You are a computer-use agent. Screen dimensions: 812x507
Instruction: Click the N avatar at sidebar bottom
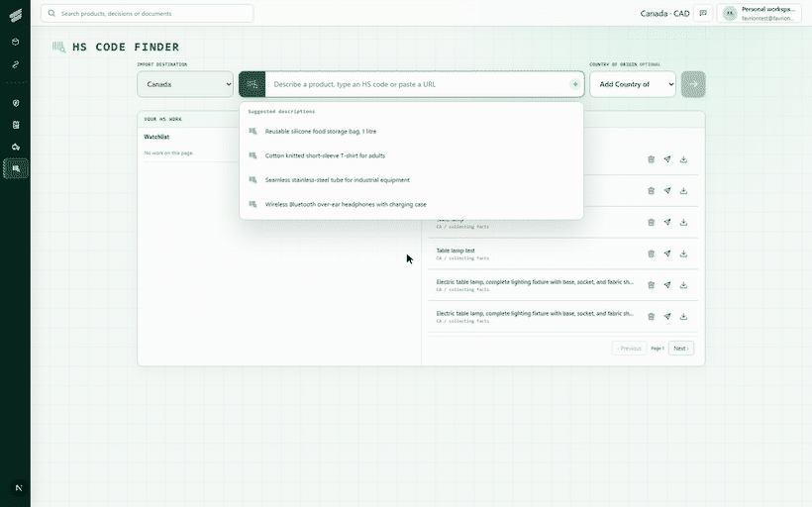pos(19,488)
